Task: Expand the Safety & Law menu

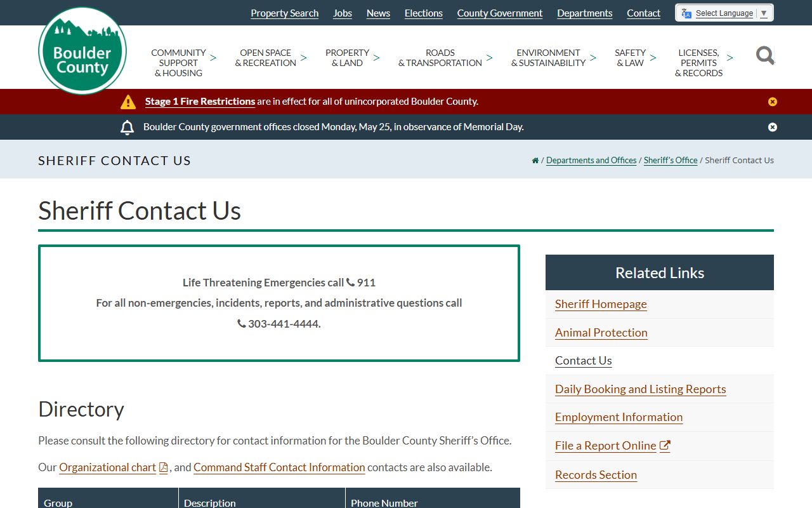Action: 635,58
